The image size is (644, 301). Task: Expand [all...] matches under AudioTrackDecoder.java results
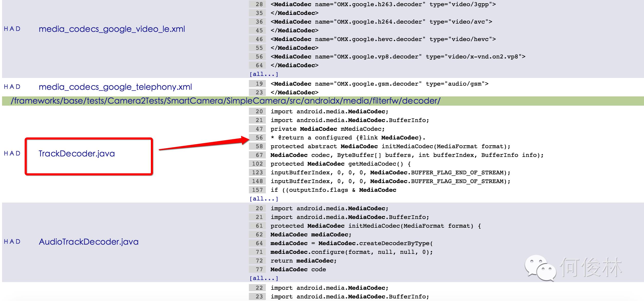coord(264,278)
